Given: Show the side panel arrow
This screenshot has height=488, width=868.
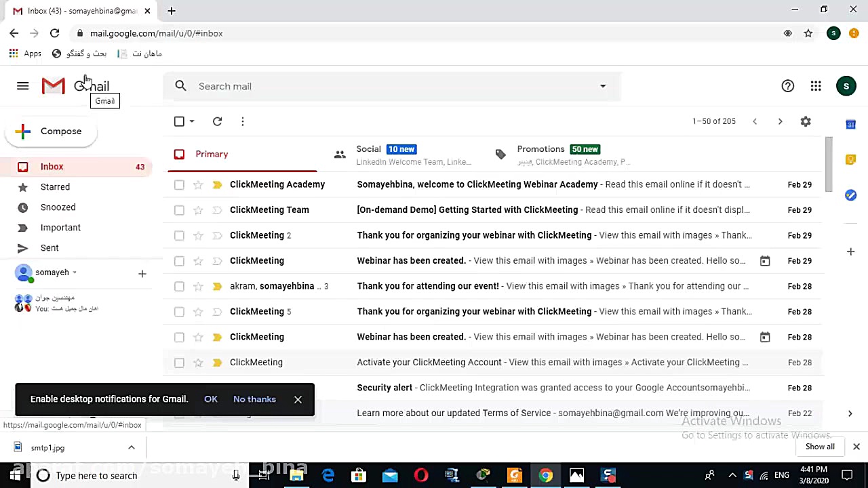Looking at the screenshot, I should pos(850,413).
